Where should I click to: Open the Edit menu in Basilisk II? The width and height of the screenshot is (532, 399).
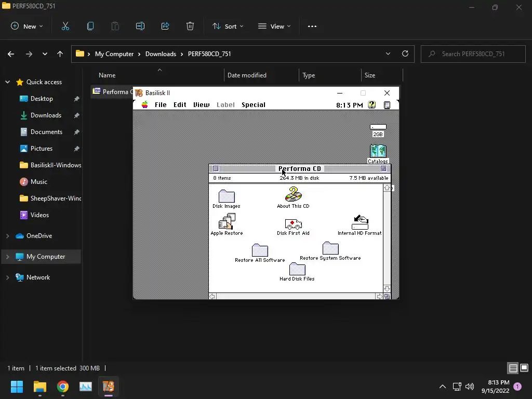(x=180, y=104)
